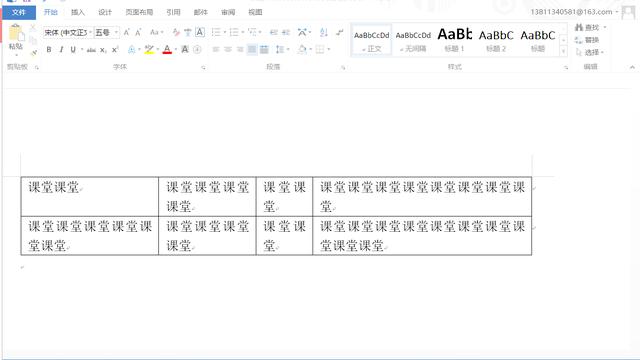
Task: Toggle Superscript formatting
Action: click(x=115, y=50)
